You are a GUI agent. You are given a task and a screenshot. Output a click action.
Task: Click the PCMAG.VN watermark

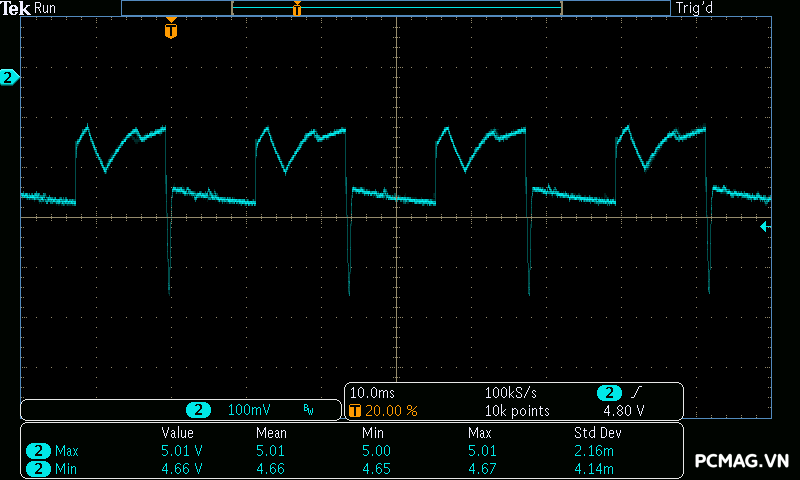[741, 461]
